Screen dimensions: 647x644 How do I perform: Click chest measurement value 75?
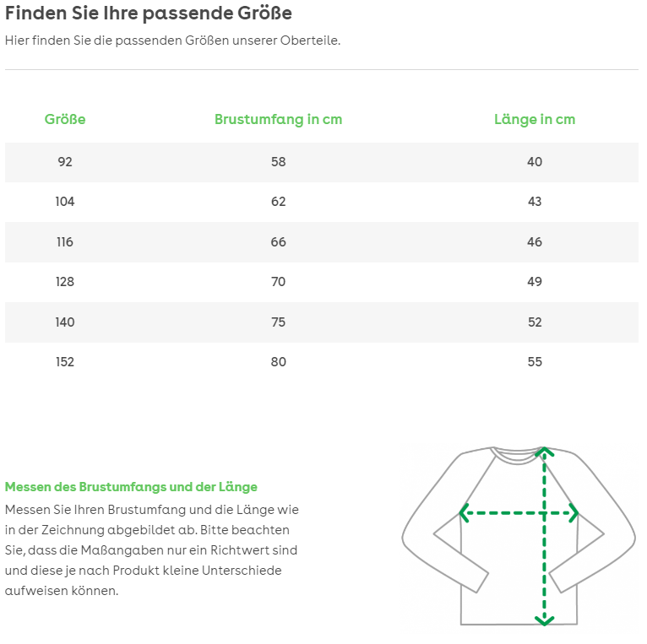[278, 322]
